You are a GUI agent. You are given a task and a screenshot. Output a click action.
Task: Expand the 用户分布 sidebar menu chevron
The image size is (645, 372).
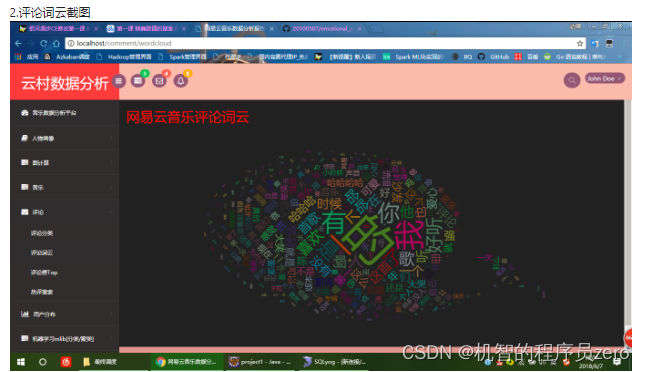(111, 314)
